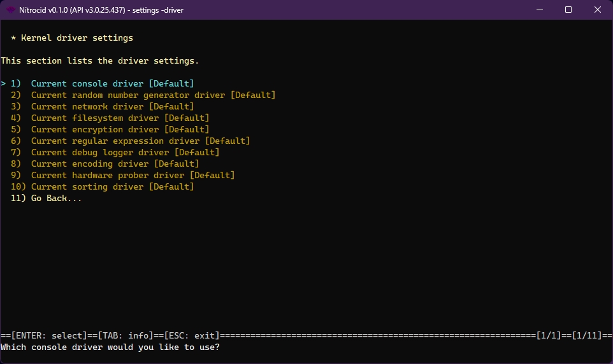Click the ENTER: select key hint
The width and height of the screenshot is (613, 364).
coord(49,335)
